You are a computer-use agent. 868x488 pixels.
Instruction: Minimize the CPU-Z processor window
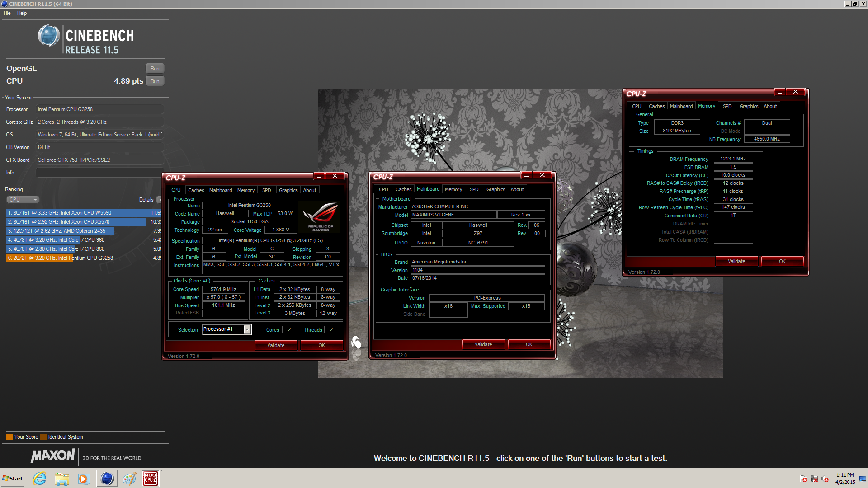coord(319,176)
